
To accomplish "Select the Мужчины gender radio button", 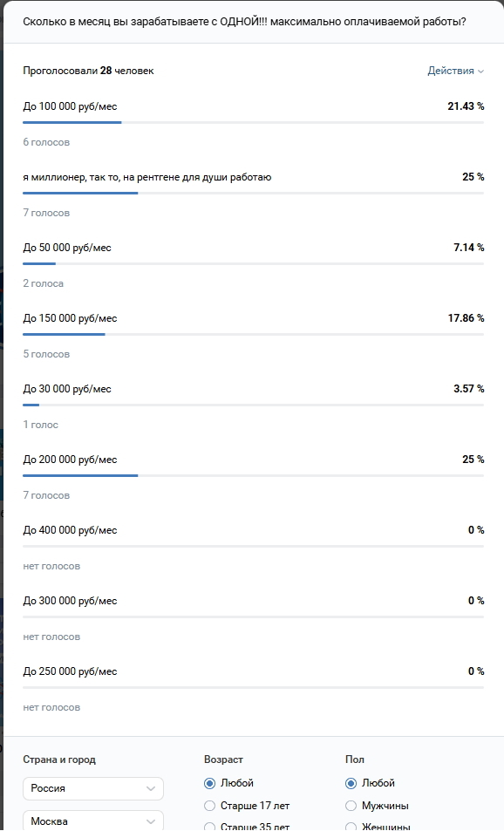I will 351,806.
